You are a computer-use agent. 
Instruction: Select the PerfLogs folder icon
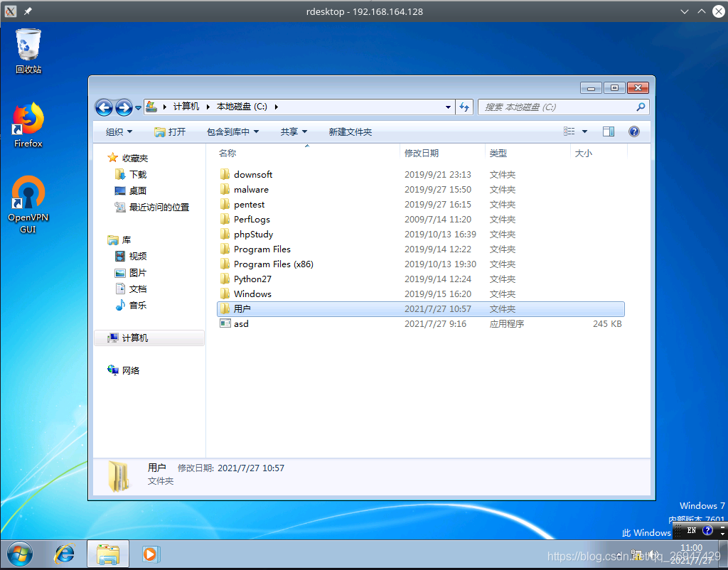(x=225, y=219)
